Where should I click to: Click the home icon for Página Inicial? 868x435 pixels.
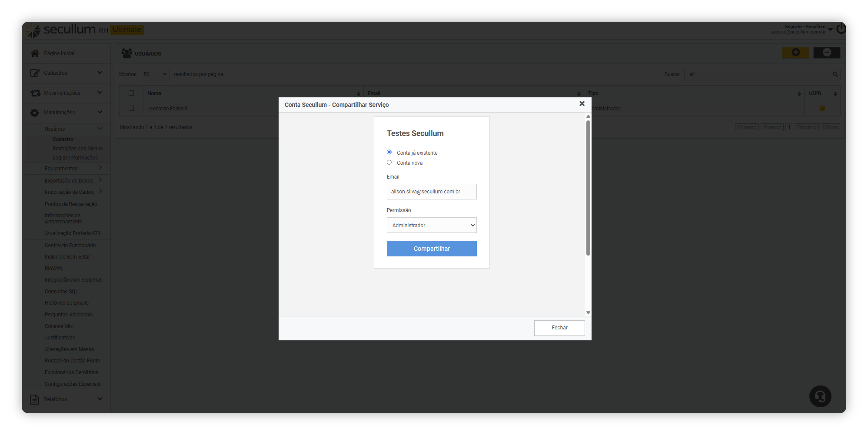(x=35, y=53)
